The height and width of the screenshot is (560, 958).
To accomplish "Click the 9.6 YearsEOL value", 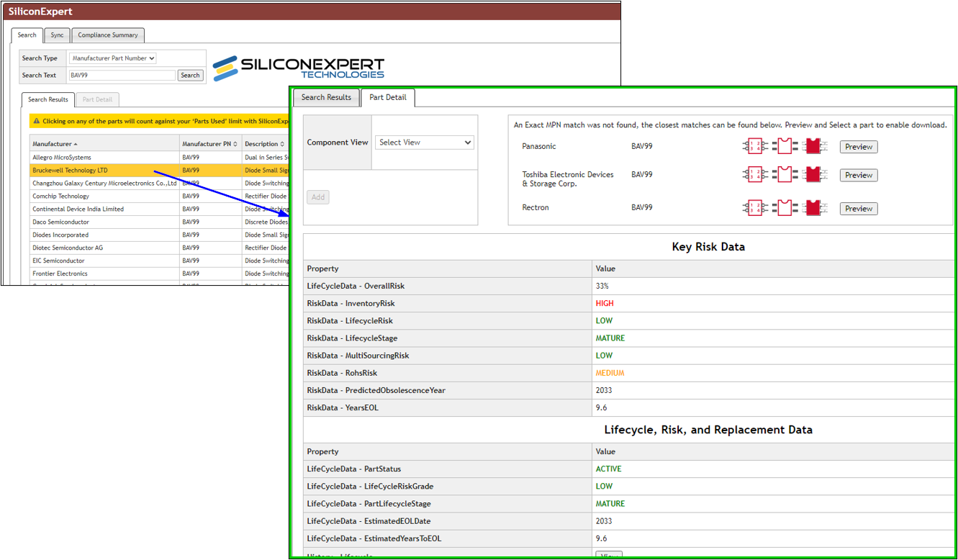I will click(601, 407).
